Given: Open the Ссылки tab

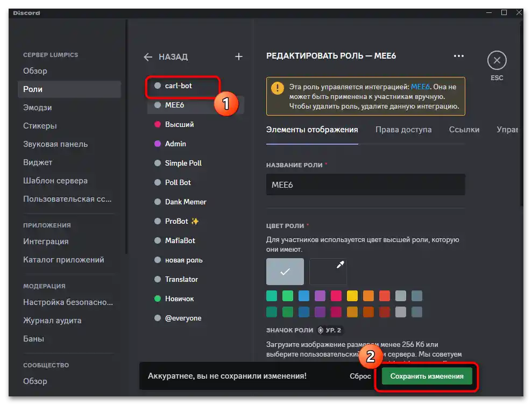Looking at the screenshot, I should [464, 130].
